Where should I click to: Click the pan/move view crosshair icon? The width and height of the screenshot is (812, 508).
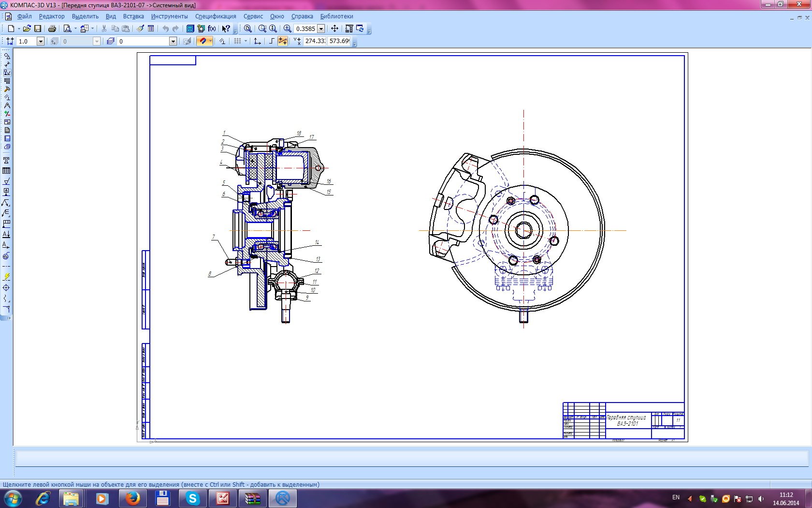pyautogui.click(x=334, y=29)
